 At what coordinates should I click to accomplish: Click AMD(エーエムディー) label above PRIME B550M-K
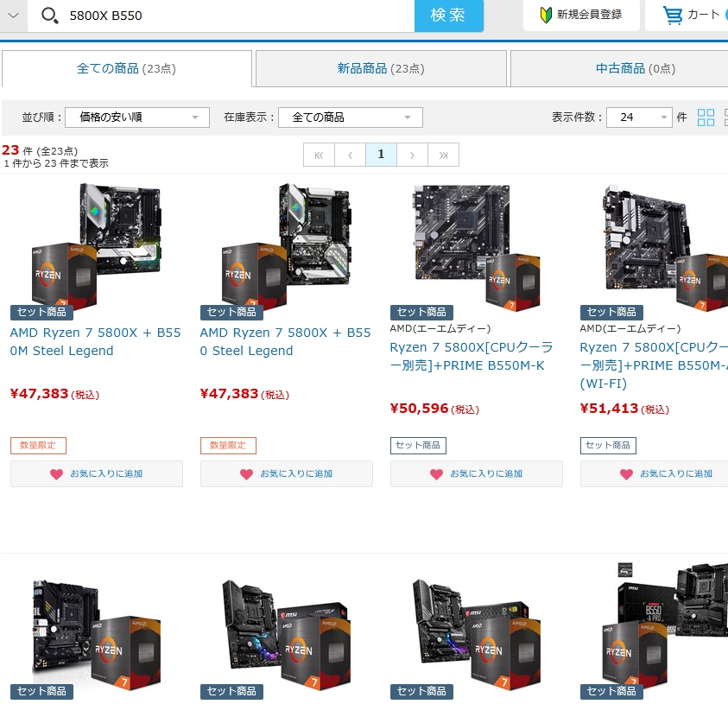point(440,329)
